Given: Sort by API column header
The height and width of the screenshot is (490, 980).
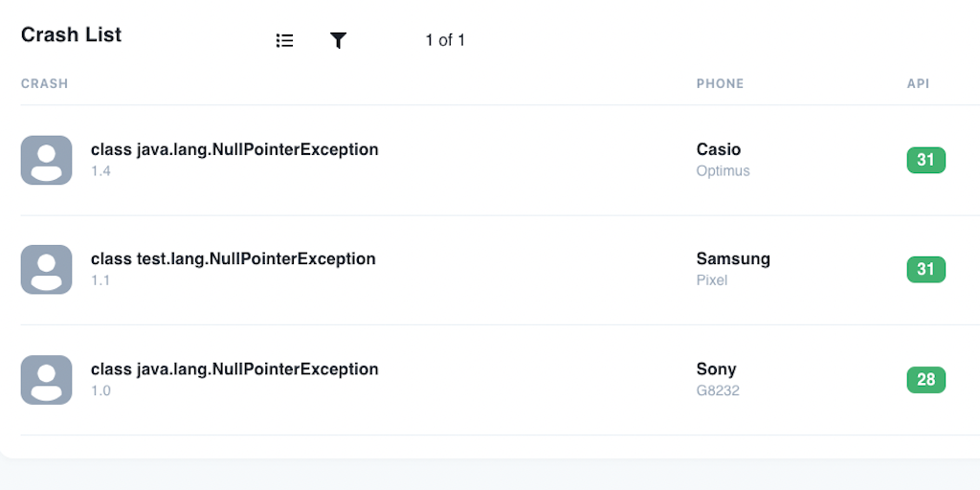Looking at the screenshot, I should pos(918,83).
